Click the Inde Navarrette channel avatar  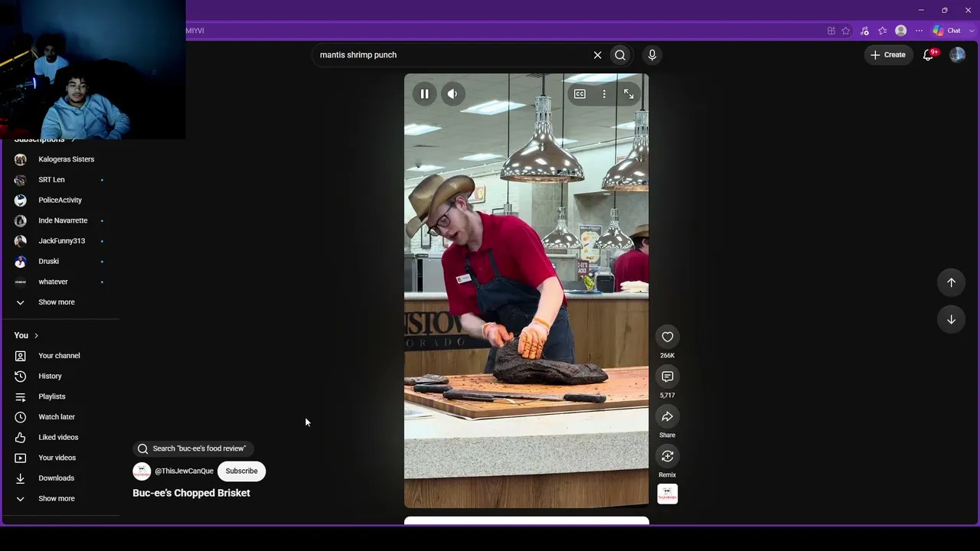click(x=21, y=220)
